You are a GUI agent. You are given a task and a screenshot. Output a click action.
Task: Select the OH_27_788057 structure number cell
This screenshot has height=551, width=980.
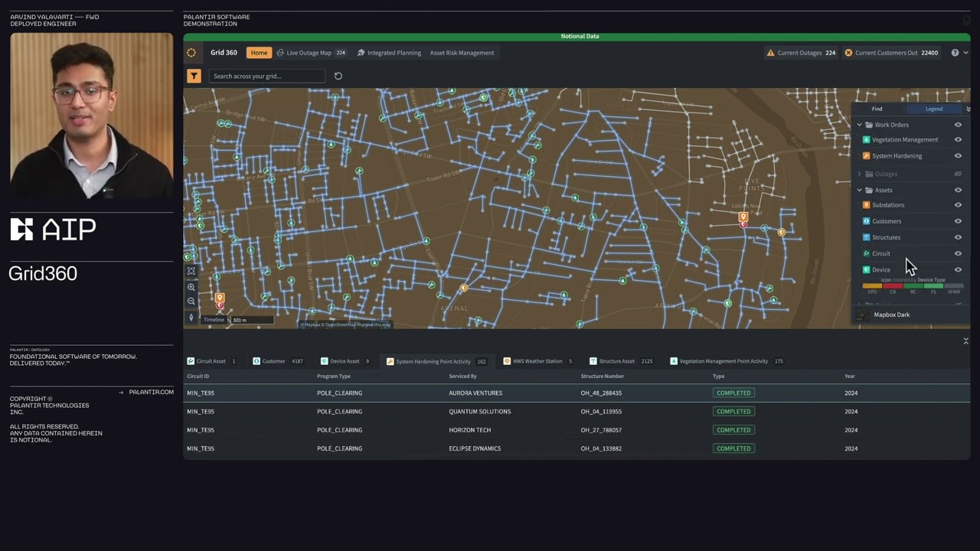click(601, 430)
